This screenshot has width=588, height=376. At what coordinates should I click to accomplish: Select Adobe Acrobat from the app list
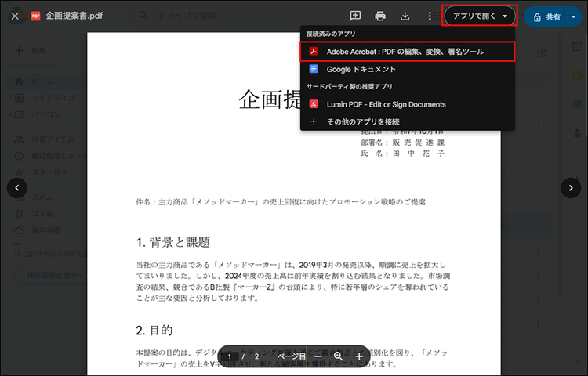pos(406,52)
